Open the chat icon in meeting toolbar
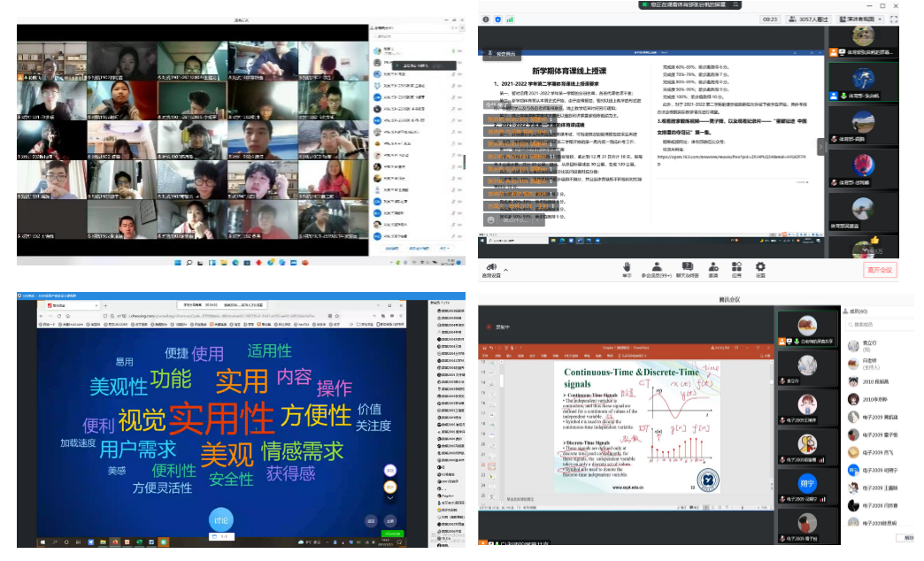924x561 pixels. coord(687,267)
